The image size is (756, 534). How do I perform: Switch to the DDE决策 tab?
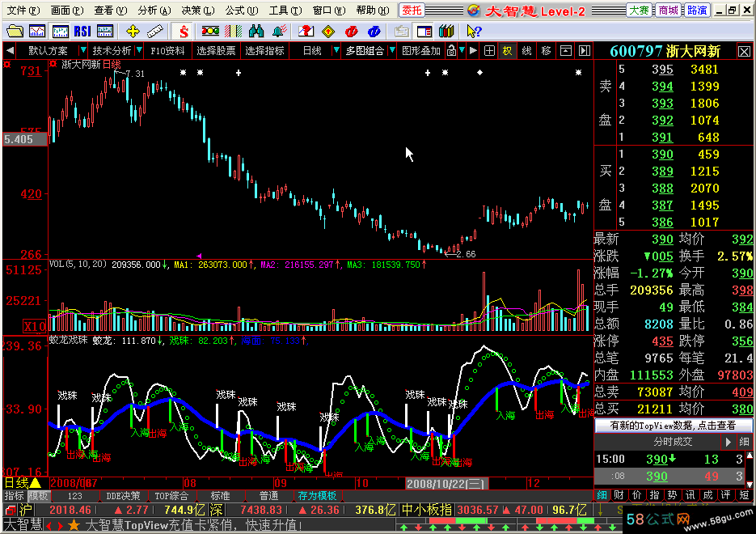[123, 495]
